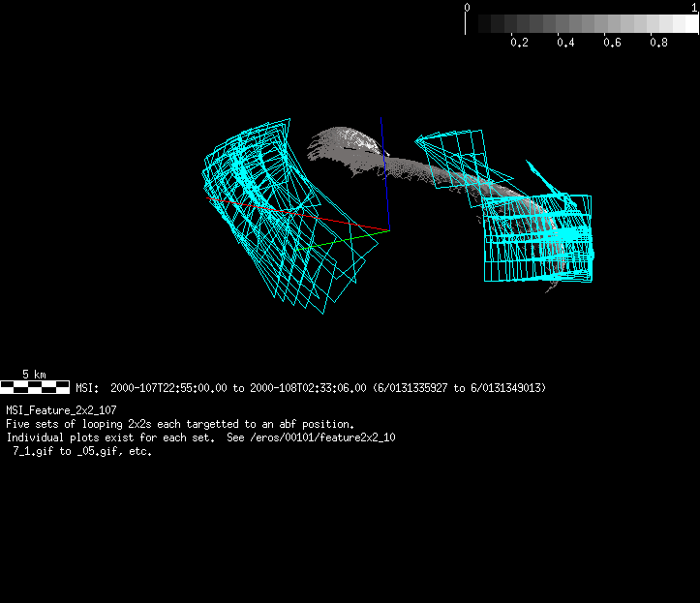Click the 0.4 tick label under colorbar

point(565,43)
